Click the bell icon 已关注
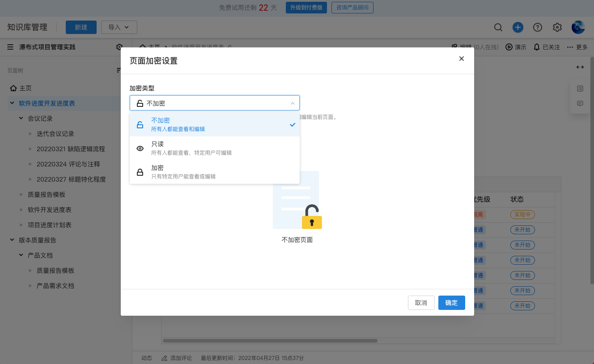This screenshot has width=594, height=364. pyautogui.click(x=537, y=47)
